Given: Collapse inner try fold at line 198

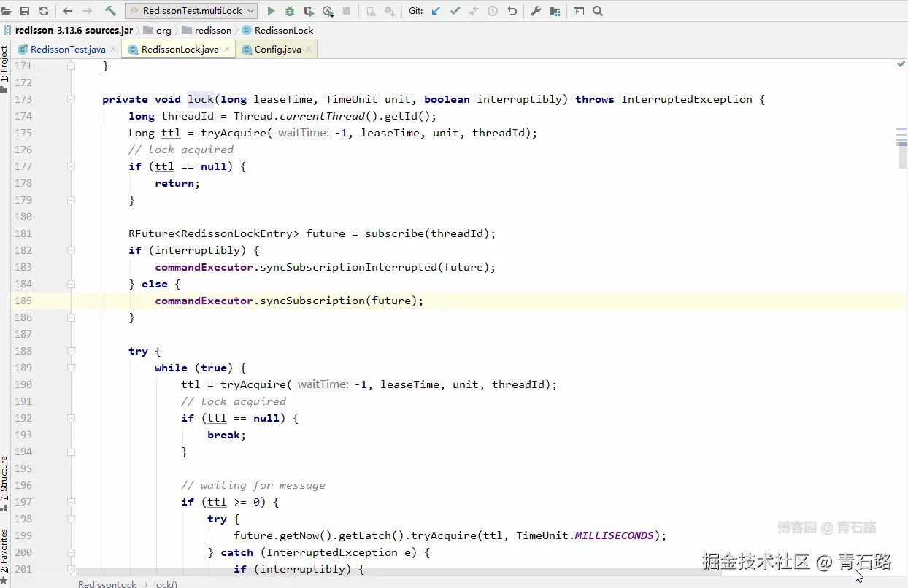Looking at the screenshot, I should point(72,519).
